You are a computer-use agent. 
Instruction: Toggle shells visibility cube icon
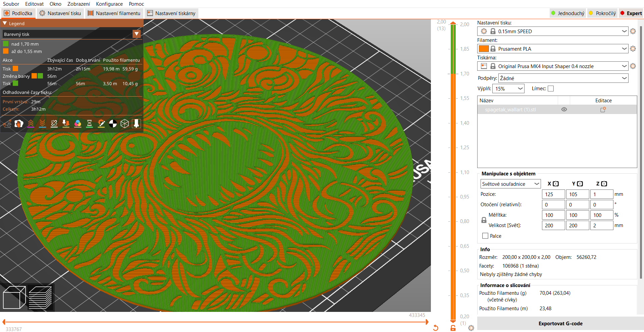(x=125, y=124)
